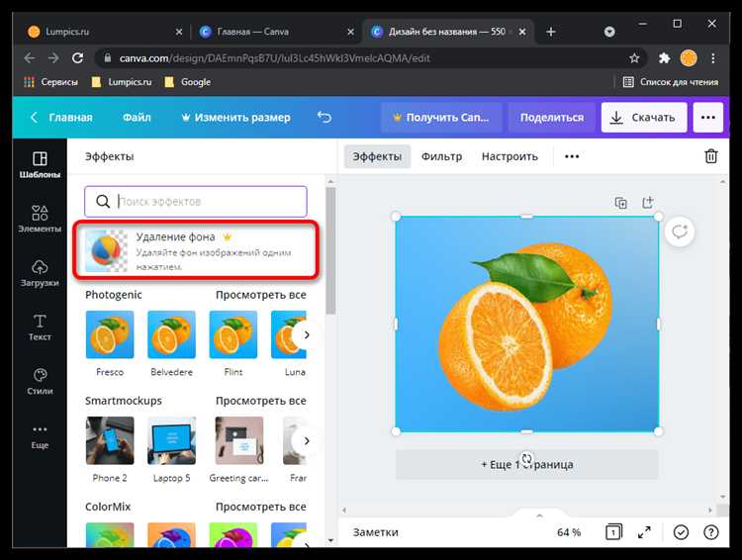Return to Главная home page

61,117
